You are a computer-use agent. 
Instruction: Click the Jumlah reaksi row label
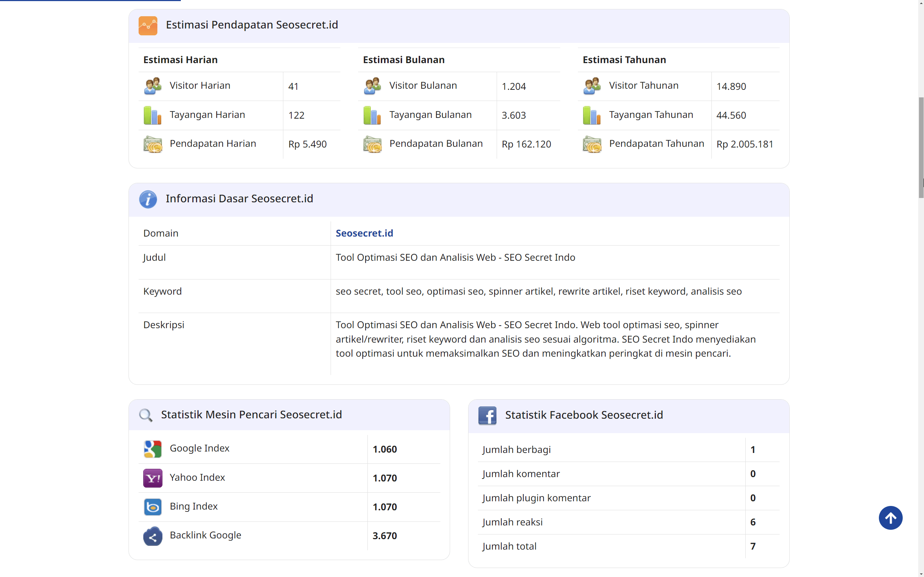512,522
